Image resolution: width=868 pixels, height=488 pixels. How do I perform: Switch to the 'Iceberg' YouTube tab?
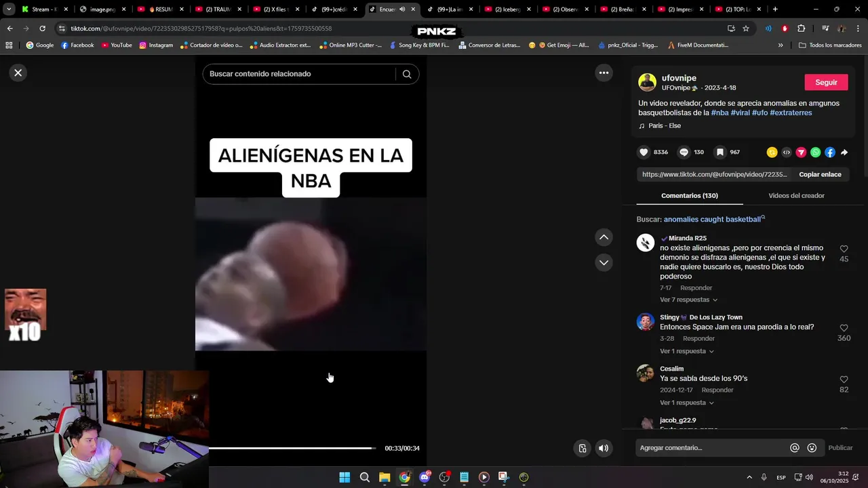[x=507, y=9]
